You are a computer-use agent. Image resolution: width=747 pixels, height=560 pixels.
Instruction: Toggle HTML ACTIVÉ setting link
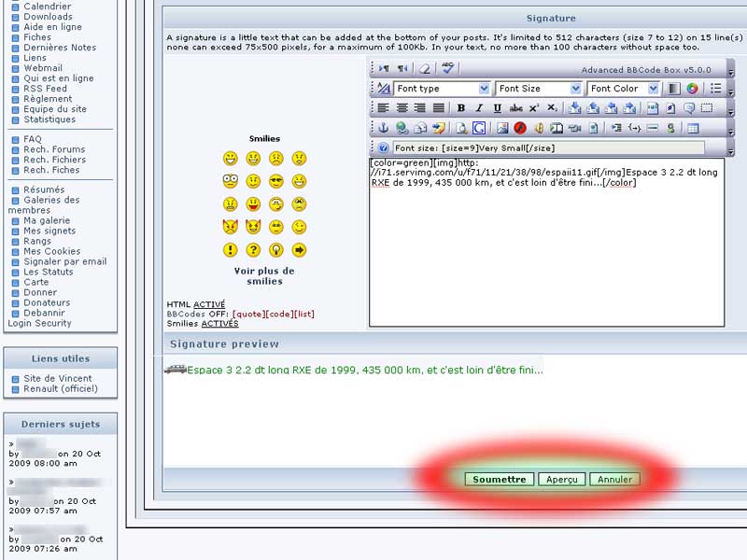click(x=209, y=304)
